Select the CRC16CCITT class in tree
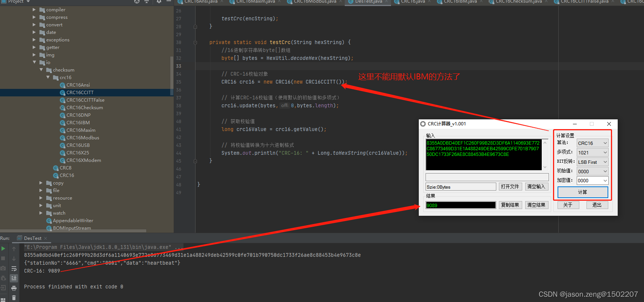 (x=80, y=93)
